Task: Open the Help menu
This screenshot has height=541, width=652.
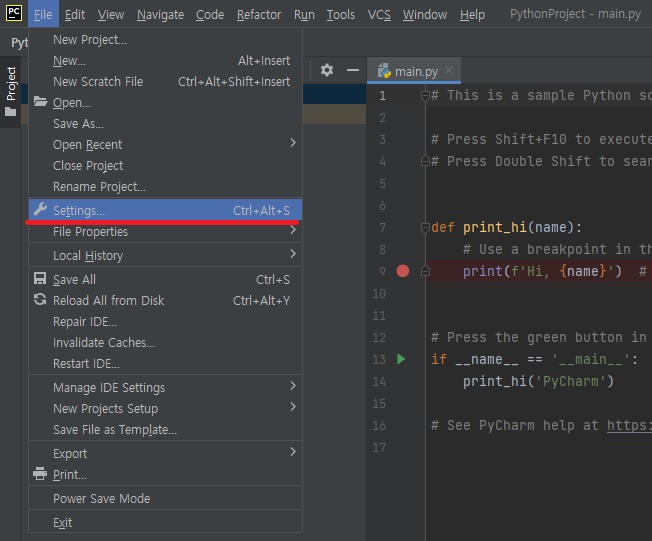Action: point(472,15)
